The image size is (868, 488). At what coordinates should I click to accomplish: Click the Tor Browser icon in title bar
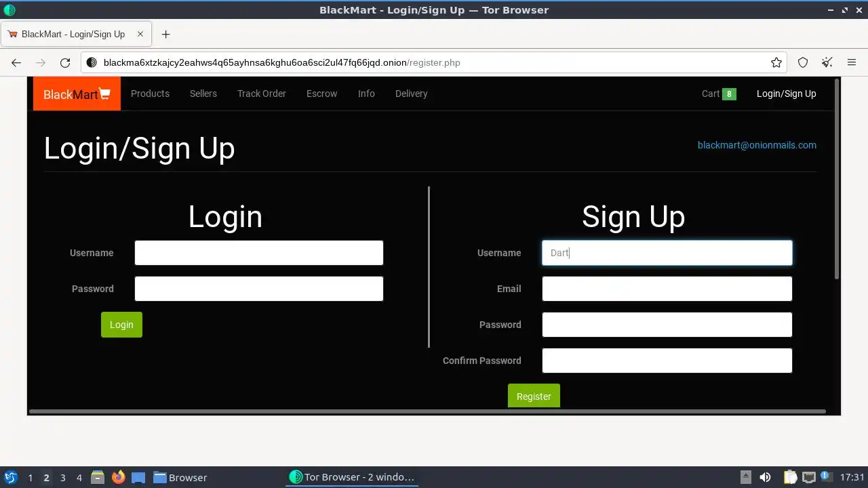pyautogui.click(x=9, y=10)
